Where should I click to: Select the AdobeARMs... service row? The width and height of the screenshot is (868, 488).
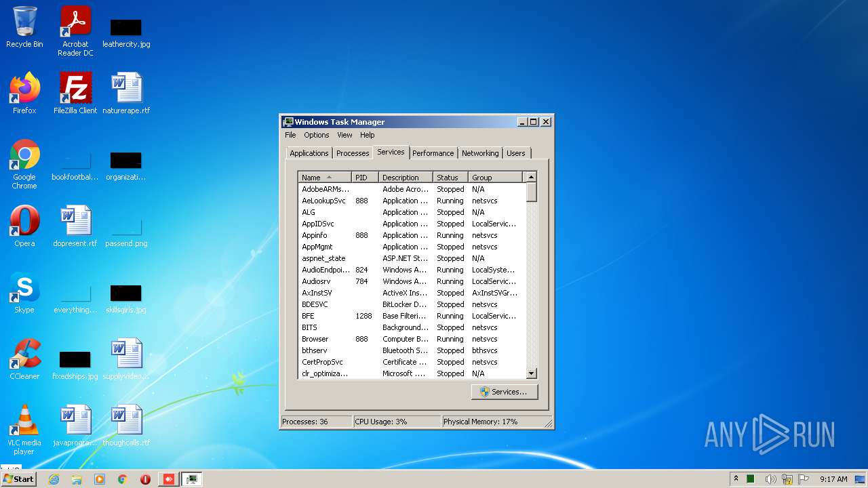point(412,189)
